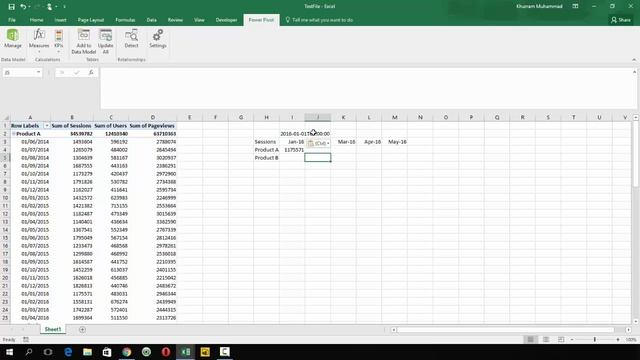Viewport: 640px width, 360px height.
Task: Select all cells via corner triangle
Action: tap(6, 118)
